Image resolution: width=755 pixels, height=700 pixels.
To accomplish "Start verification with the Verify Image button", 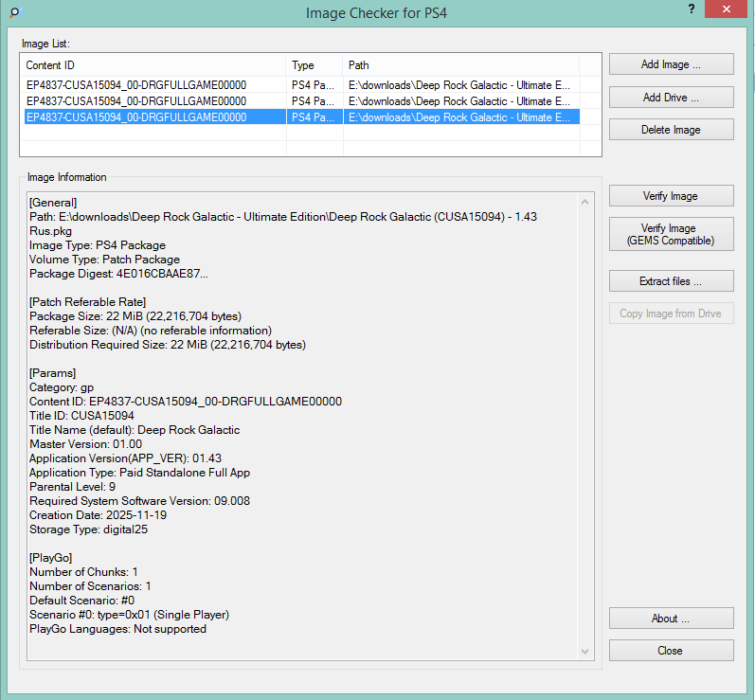I will pyautogui.click(x=671, y=196).
